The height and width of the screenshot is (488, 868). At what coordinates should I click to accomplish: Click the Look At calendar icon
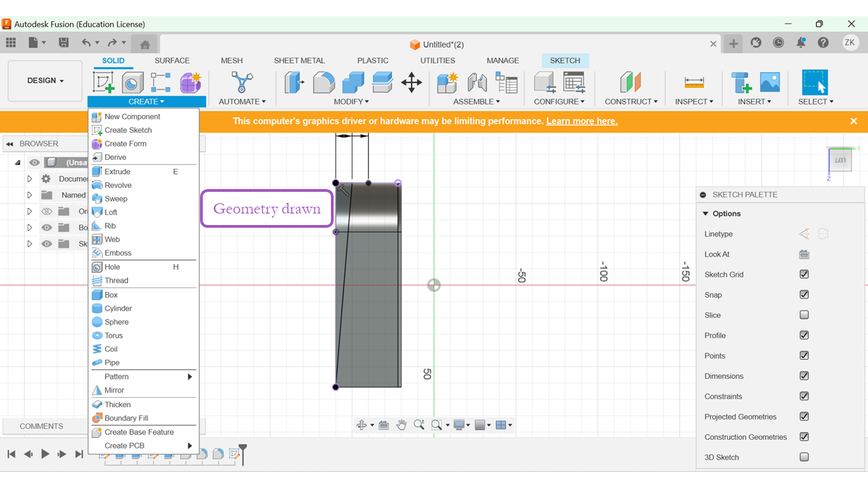pyautogui.click(x=804, y=254)
